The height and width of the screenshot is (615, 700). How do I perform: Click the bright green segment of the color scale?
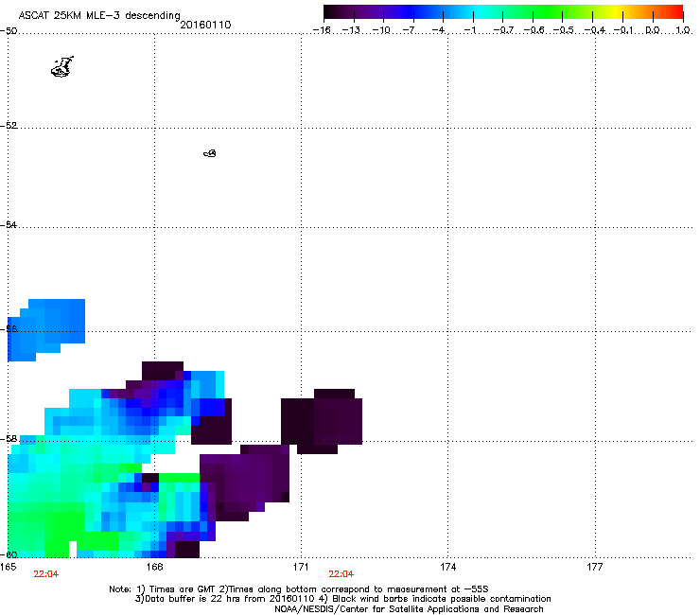(547, 11)
